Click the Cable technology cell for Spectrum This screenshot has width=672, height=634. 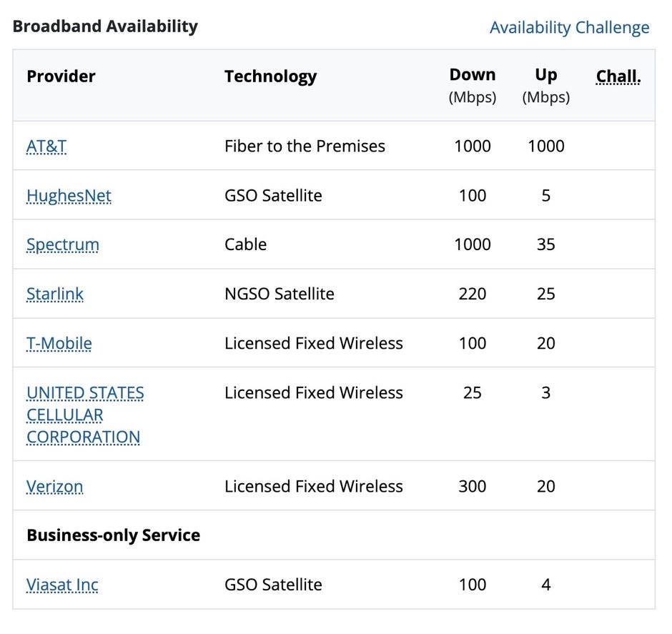(245, 244)
